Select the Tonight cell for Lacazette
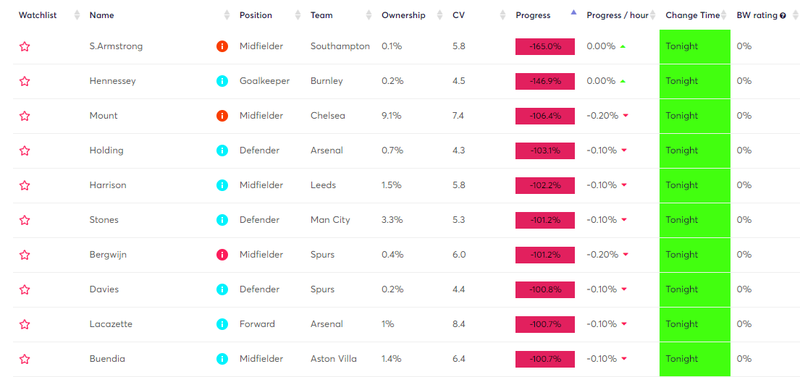Viewport: 800px width, 377px height. pyautogui.click(x=695, y=324)
